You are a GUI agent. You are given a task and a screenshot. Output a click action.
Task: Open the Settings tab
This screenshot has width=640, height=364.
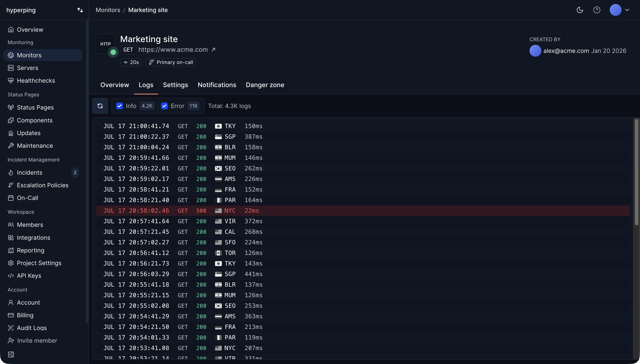175,85
